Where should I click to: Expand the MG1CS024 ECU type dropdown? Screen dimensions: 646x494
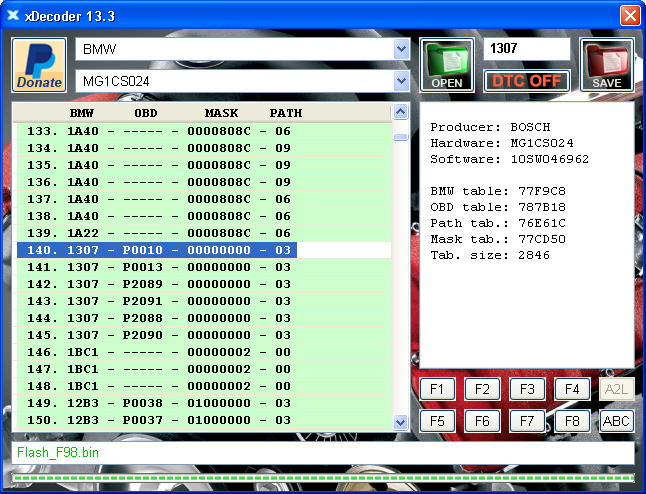point(402,81)
